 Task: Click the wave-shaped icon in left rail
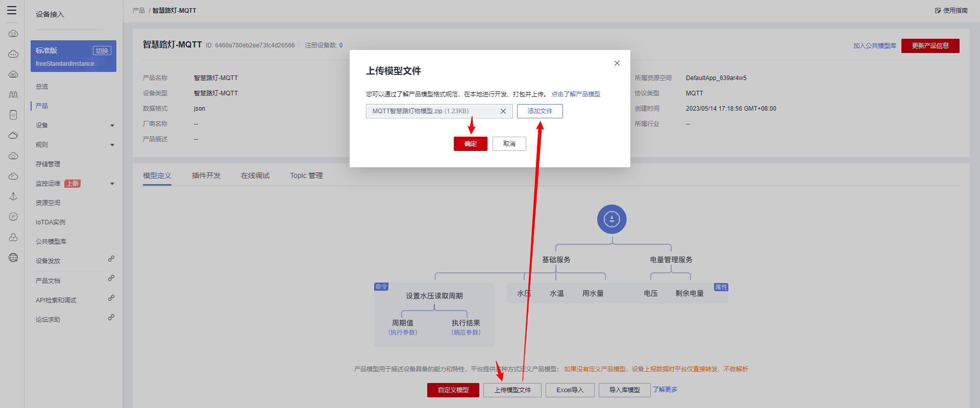click(x=13, y=94)
